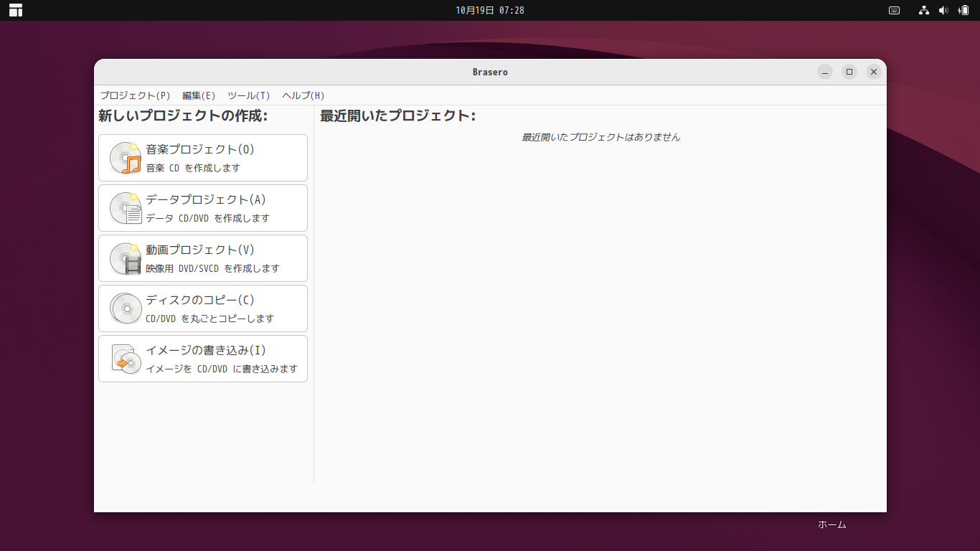This screenshot has height=551, width=980.
Task: Select the ホーム label on the desktop
Action: tap(832, 524)
